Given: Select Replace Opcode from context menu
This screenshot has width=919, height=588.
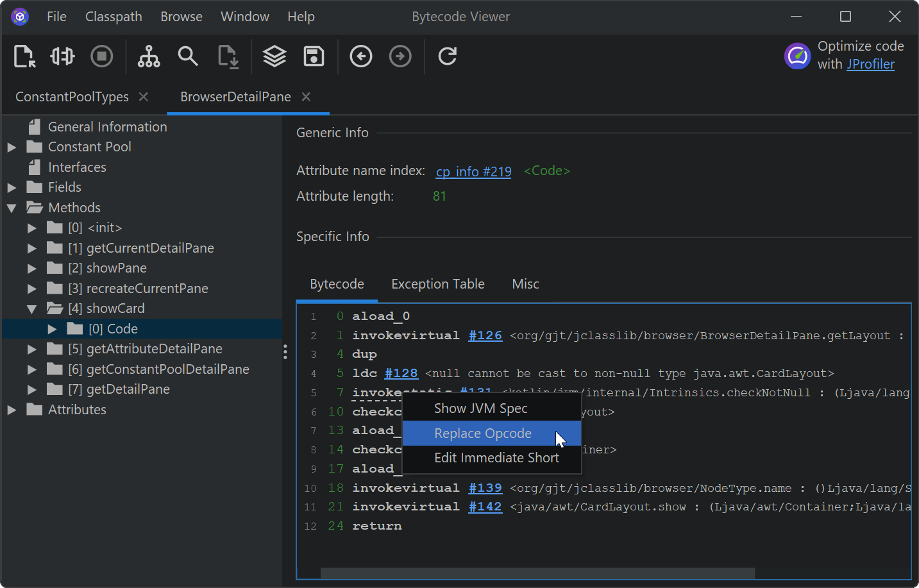Looking at the screenshot, I should coord(483,433).
